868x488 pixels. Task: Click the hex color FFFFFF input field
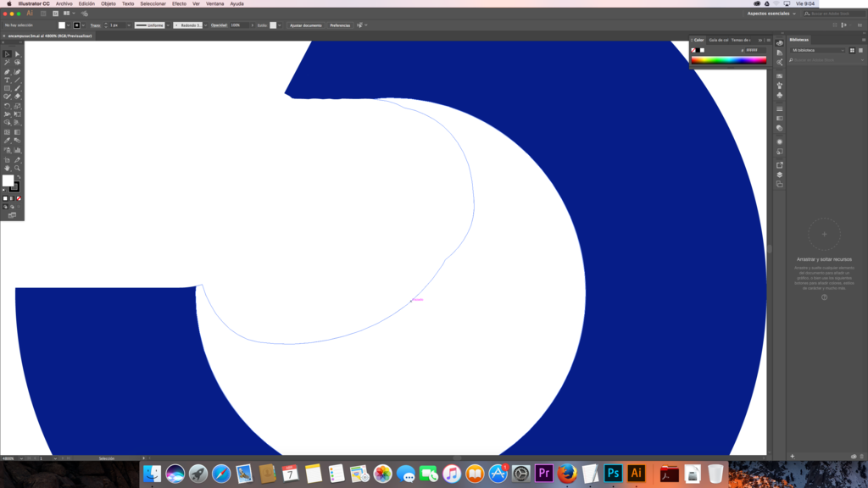tap(755, 50)
